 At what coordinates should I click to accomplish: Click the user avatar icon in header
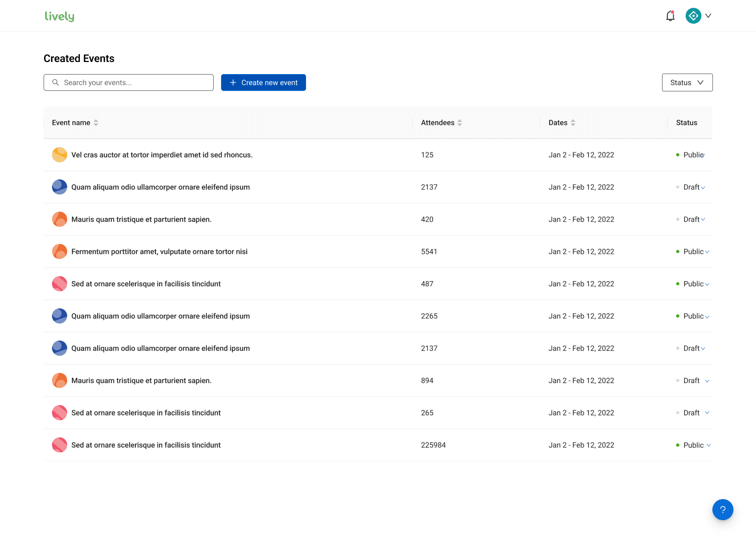click(x=693, y=15)
